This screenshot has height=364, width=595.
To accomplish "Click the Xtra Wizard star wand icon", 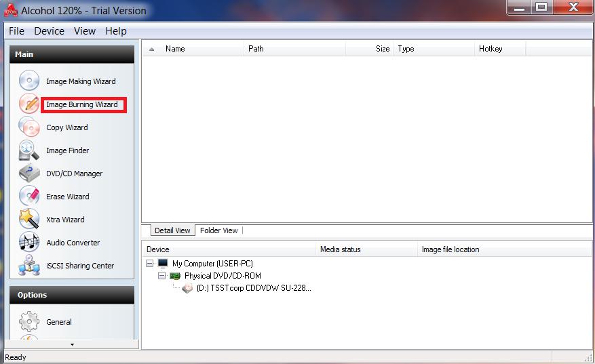I will [29, 219].
